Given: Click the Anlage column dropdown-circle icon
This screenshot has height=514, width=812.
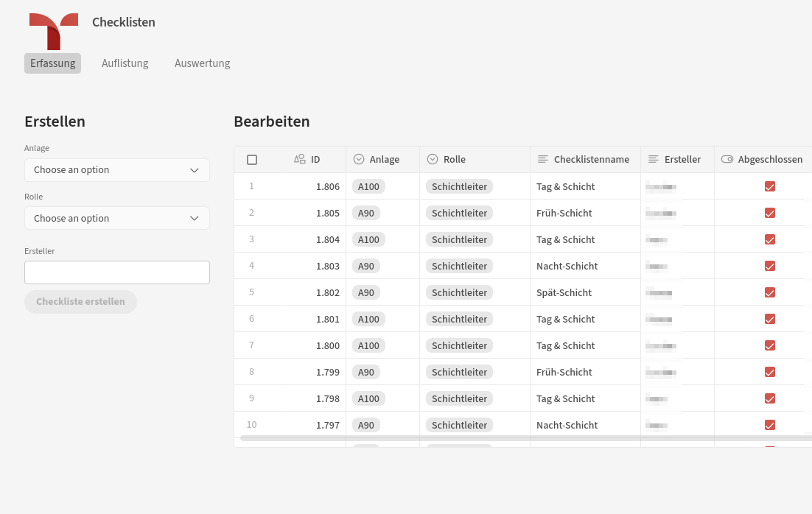Looking at the screenshot, I should 358,159.
